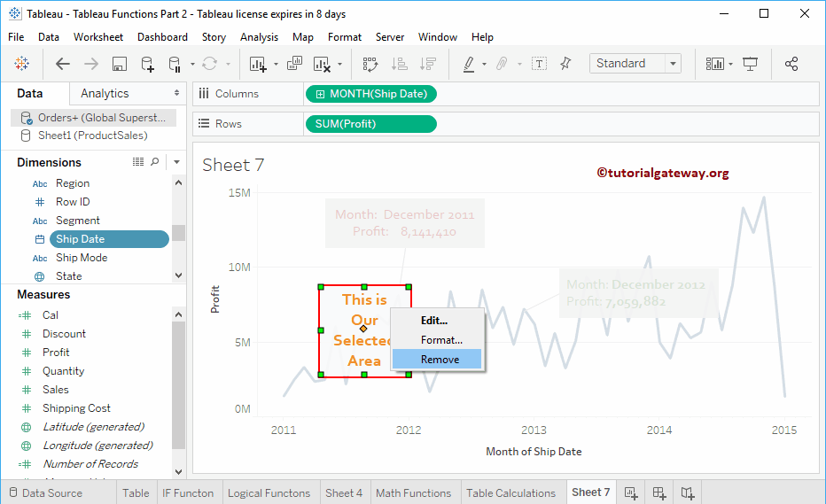Click the search magnifier in Dimensions header
Screen dimensions: 826x504
155,162
